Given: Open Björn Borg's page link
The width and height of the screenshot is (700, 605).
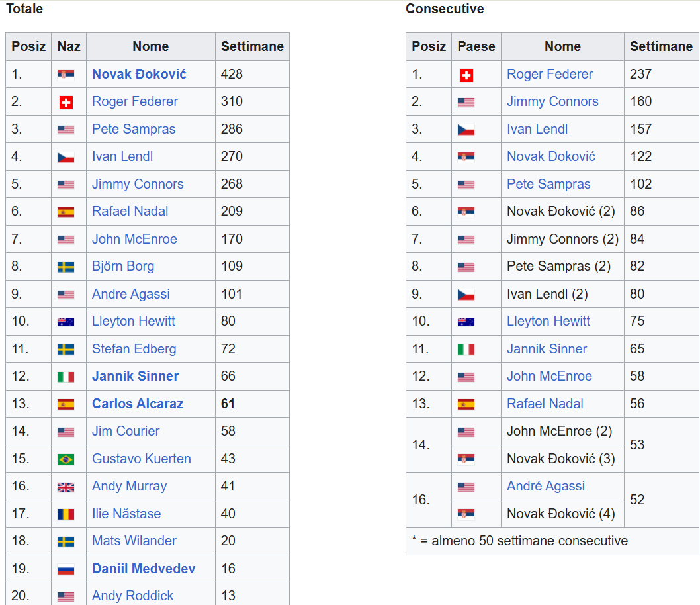Looking at the screenshot, I should tap(123, 266).
